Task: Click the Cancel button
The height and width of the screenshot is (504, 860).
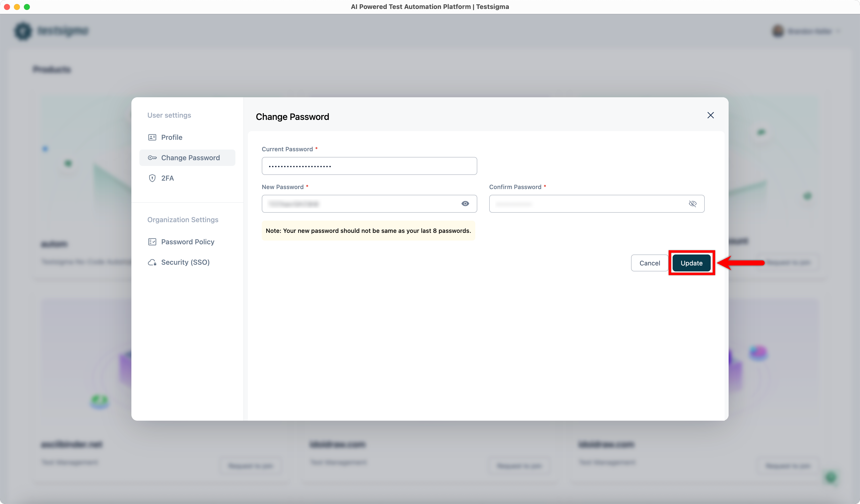Action: (x=649, y=263)
